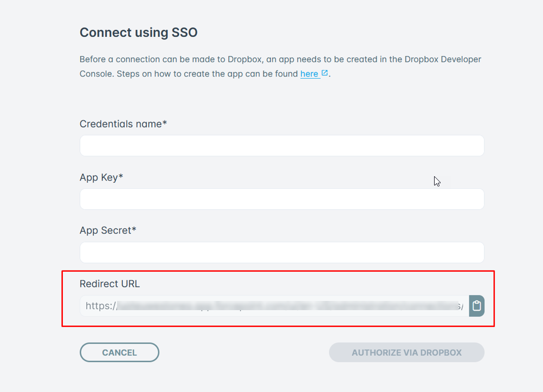Click the 'Connect using SSO' heading
This screenshot has height=392, width=543.
139,32
